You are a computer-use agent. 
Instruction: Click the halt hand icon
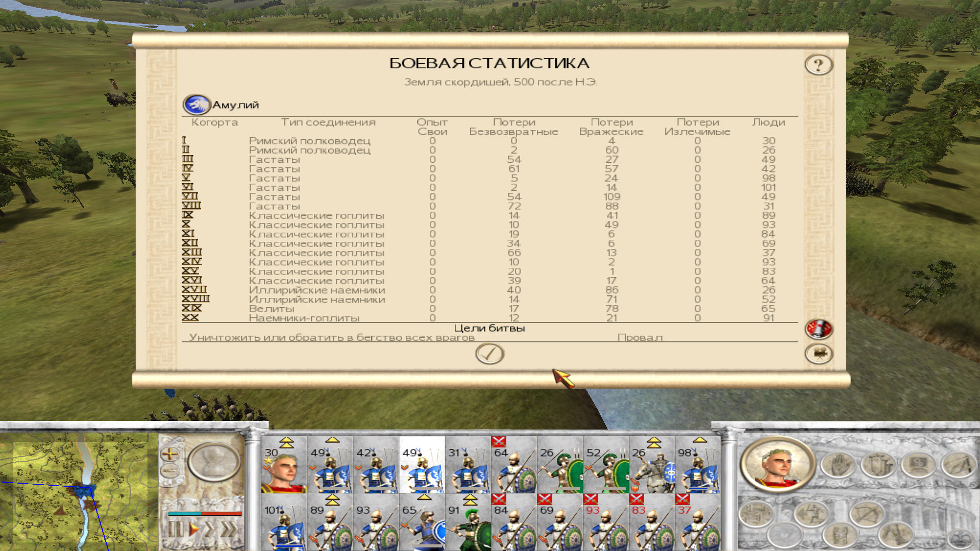coord(838,465)
